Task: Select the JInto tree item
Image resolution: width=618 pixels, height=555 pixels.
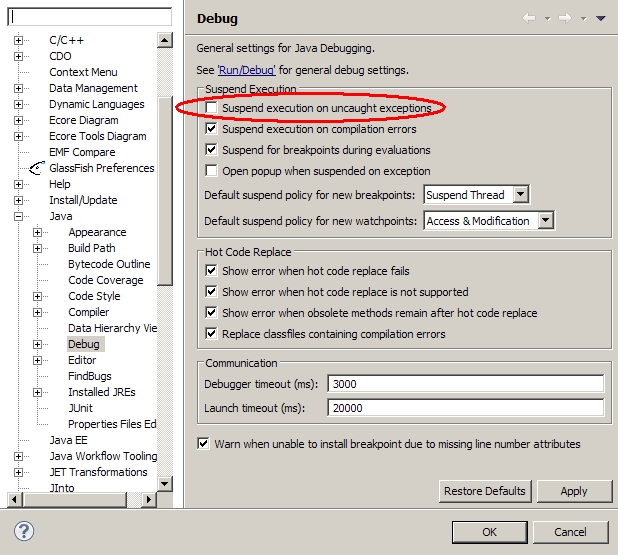Action: pos(62,488)
